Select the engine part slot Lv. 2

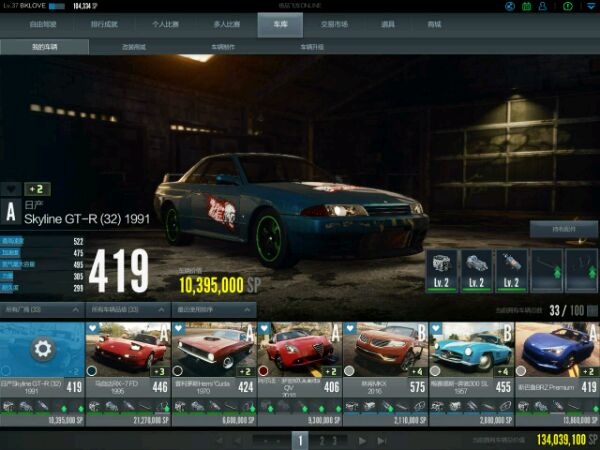pyautogui.click(x=441, y=271)
